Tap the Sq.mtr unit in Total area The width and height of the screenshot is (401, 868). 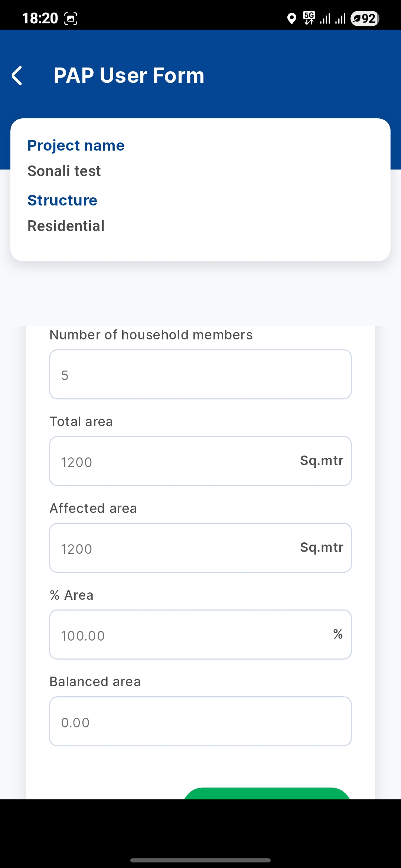pyautogui.click(x=322, y=461)
